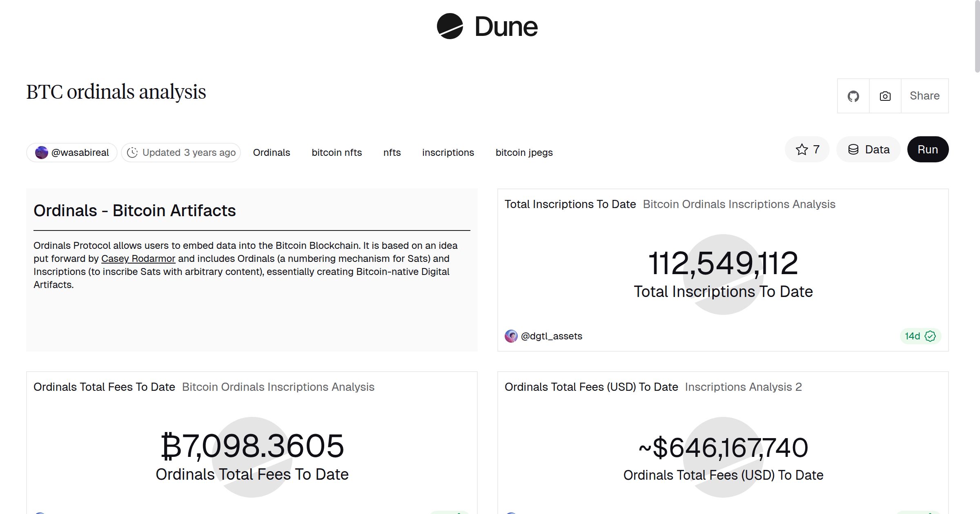Click the green verified check beside 14d
This screenshot has width=980, height=514.
coord(930,336)
